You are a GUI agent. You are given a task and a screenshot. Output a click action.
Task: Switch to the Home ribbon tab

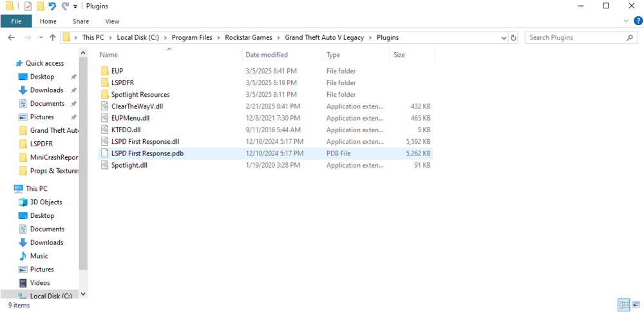coord(48,21)
